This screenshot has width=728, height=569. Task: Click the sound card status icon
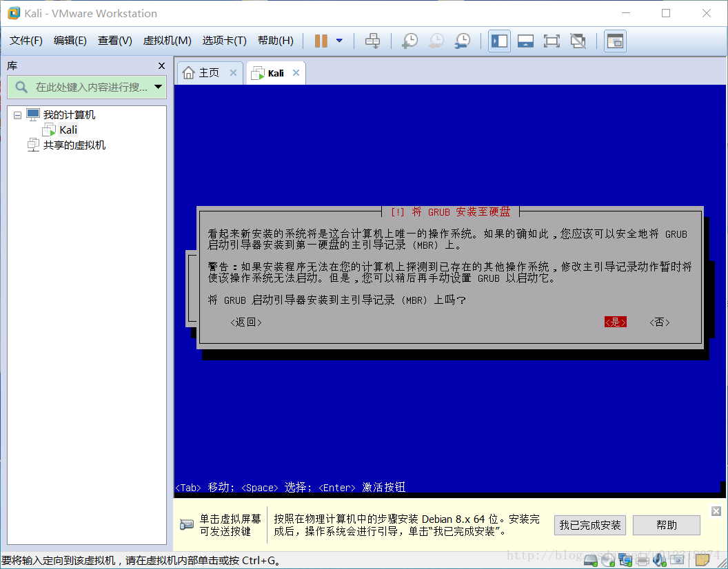click(x=660, y=561)
